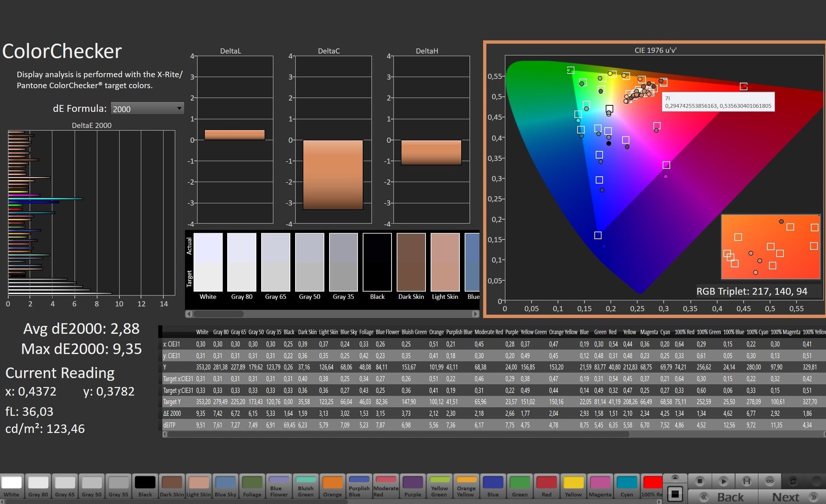Image resolution: width=826 pixels, height=504 pixels.
Task: Select the Purple bottom swatch
Action: click(413, 486)
